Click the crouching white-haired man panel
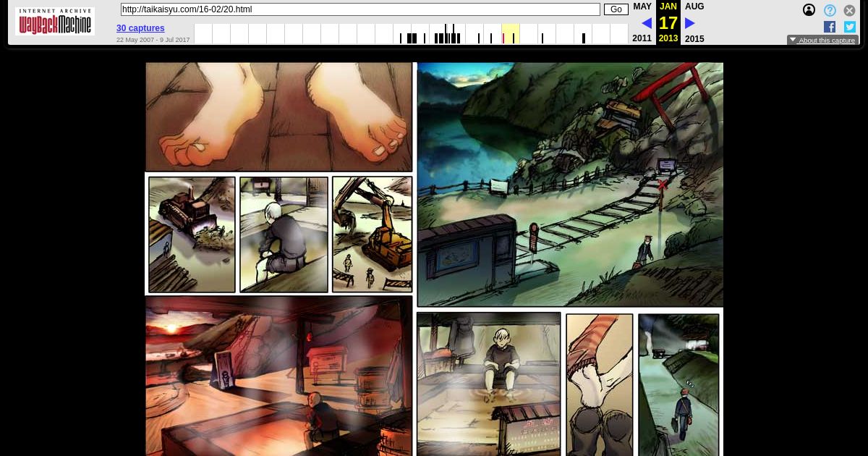This screenshot has height=456, width=868. pos(284,235)
